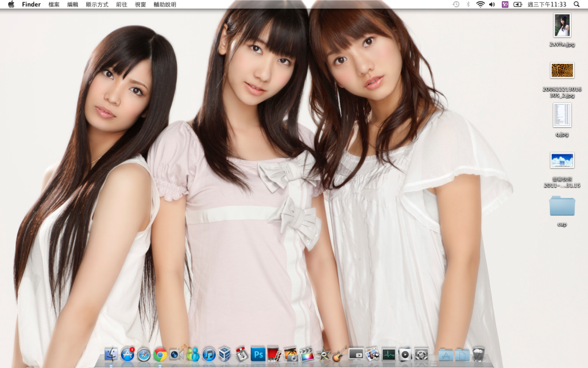This screenshot has height=368, width=588.
Task: Open the Apple menu
Action: click(11, 5)
